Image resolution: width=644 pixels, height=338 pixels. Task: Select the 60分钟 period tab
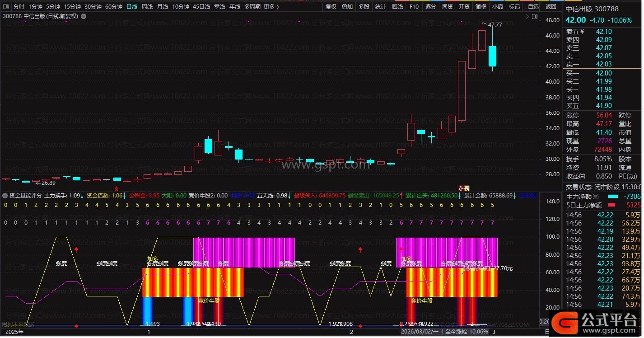coord(114,7)
